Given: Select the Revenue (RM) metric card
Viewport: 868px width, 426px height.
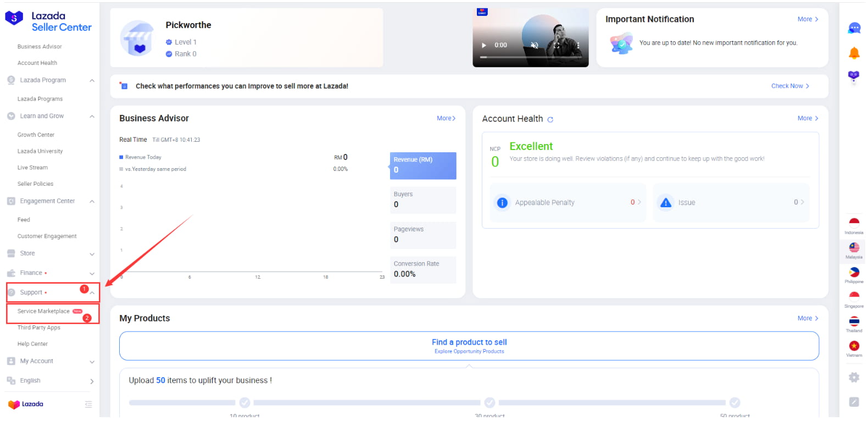Looking at the screenshot, I should pyautogui.click(x=423, y=165).
